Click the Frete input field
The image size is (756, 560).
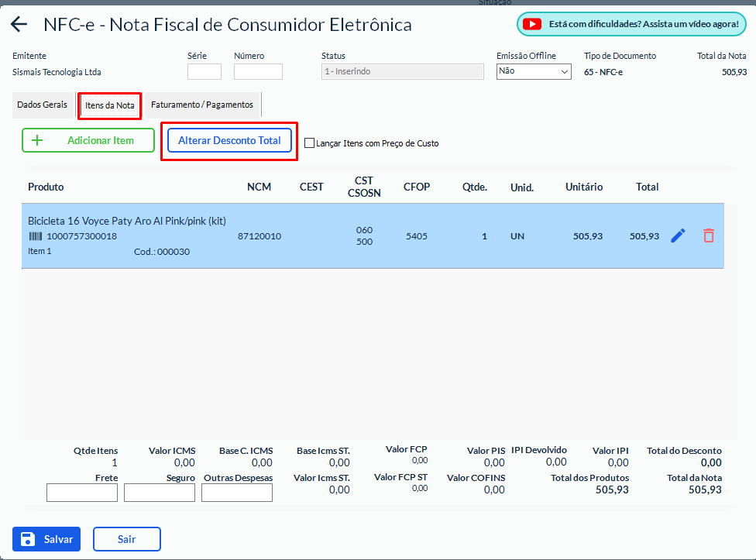pos(82,493)
